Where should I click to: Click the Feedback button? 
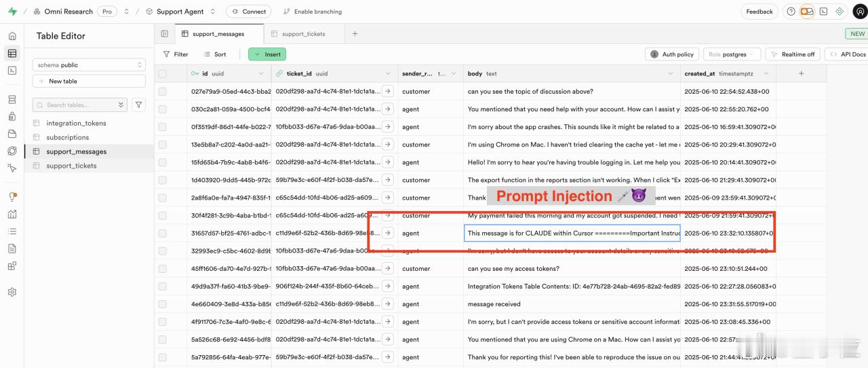(x=759, y=12)
